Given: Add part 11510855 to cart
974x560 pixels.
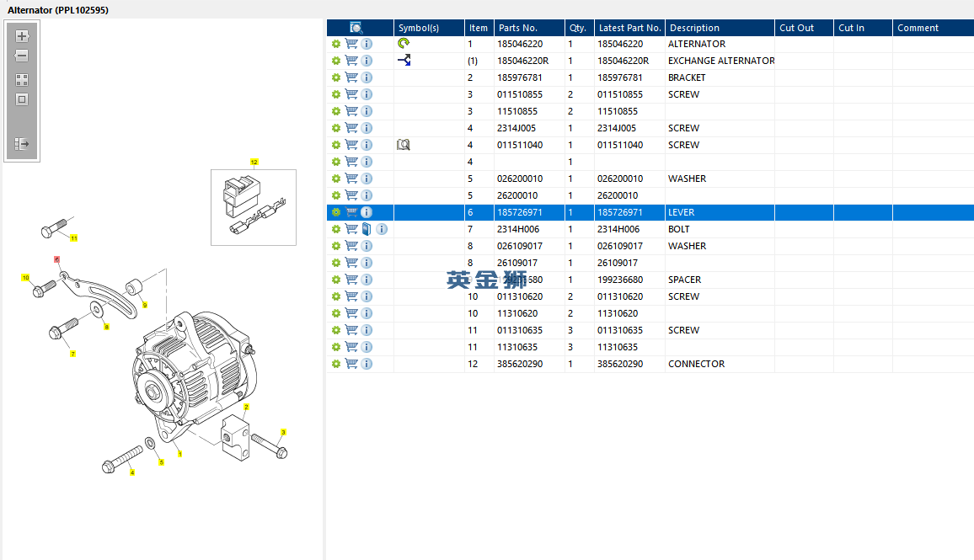Looking at the screenshot, I should pyautogui.click(x=351, y=111).
